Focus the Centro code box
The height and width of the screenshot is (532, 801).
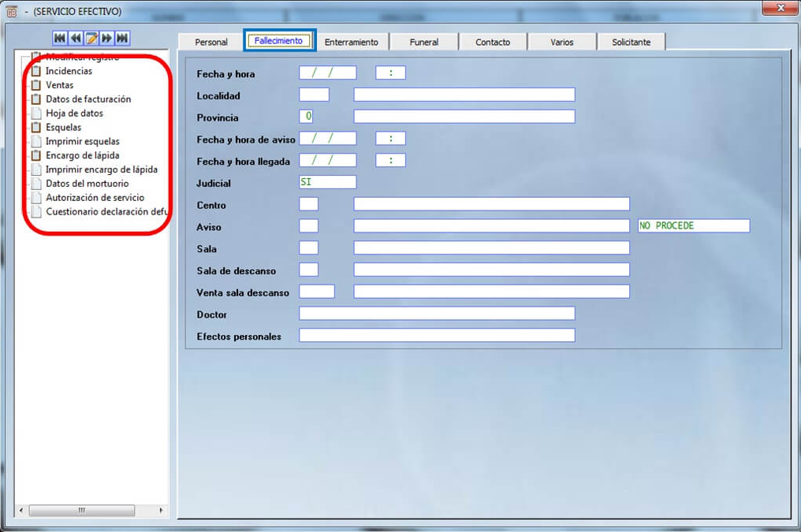coord(308,204)
